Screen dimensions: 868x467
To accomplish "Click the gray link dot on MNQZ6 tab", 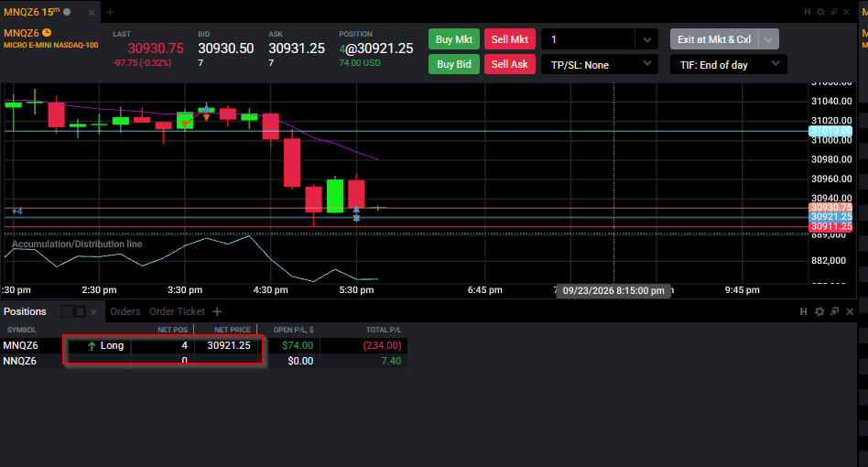I will pyautogui.click(x=67, y=12).
